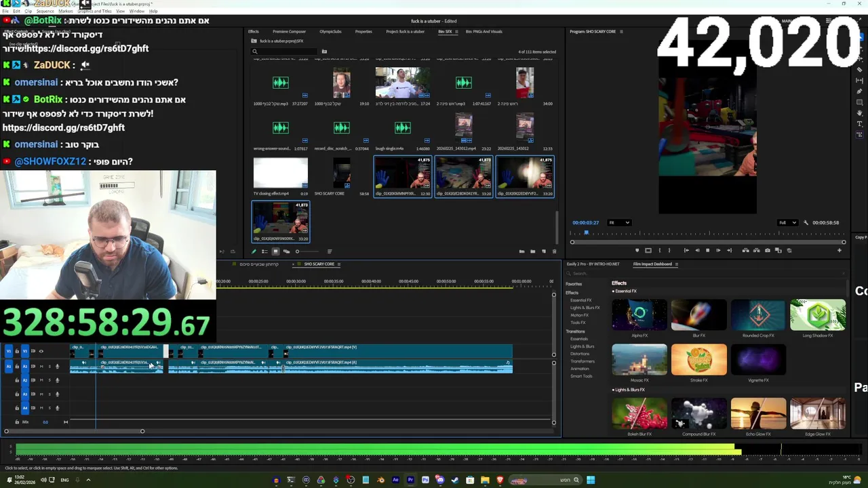
Task: Open the Program monitor button editor plus
Action: (840, 251)
